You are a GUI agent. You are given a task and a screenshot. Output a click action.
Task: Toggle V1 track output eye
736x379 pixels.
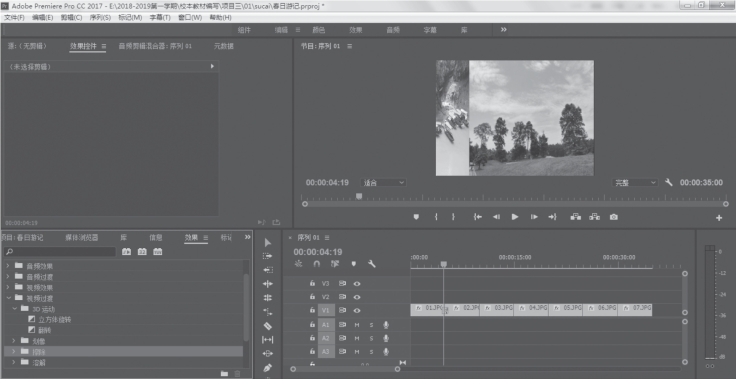tap(357, 310)
